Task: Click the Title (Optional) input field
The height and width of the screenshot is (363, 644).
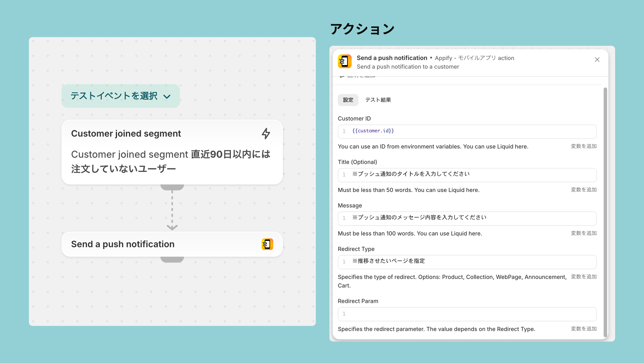Action: click(x=467, y=175)
